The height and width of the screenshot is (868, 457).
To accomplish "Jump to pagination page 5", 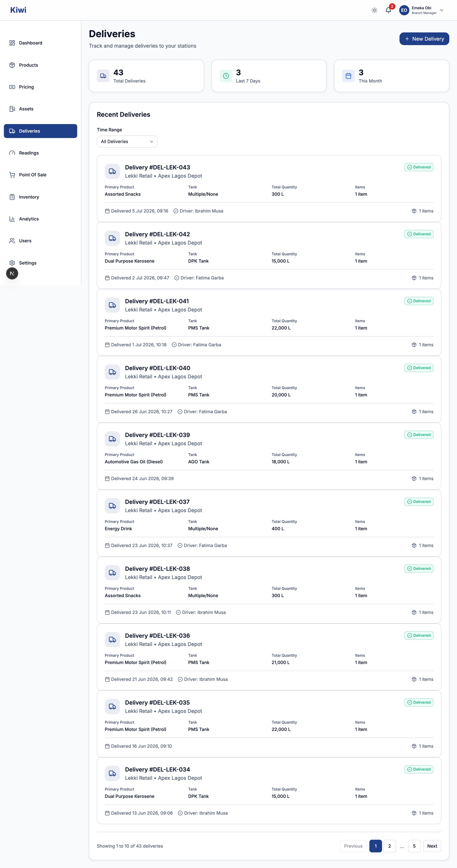I will point(414,846).
